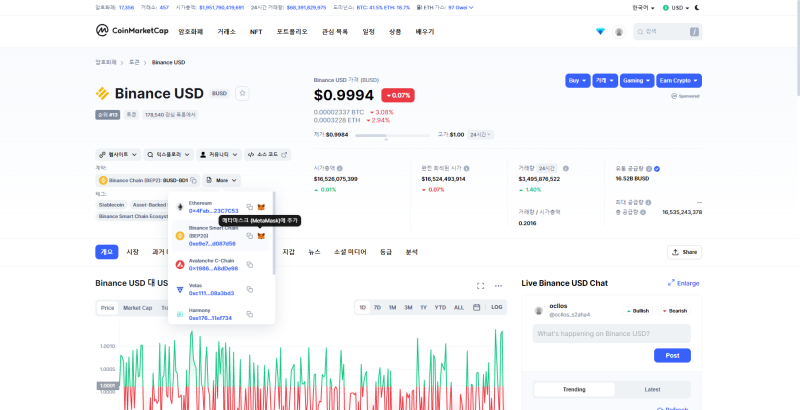The width and height of the screenshot is (800, 410).
Task: Copy the Ethereum contract address
Action: click(249, 207)
